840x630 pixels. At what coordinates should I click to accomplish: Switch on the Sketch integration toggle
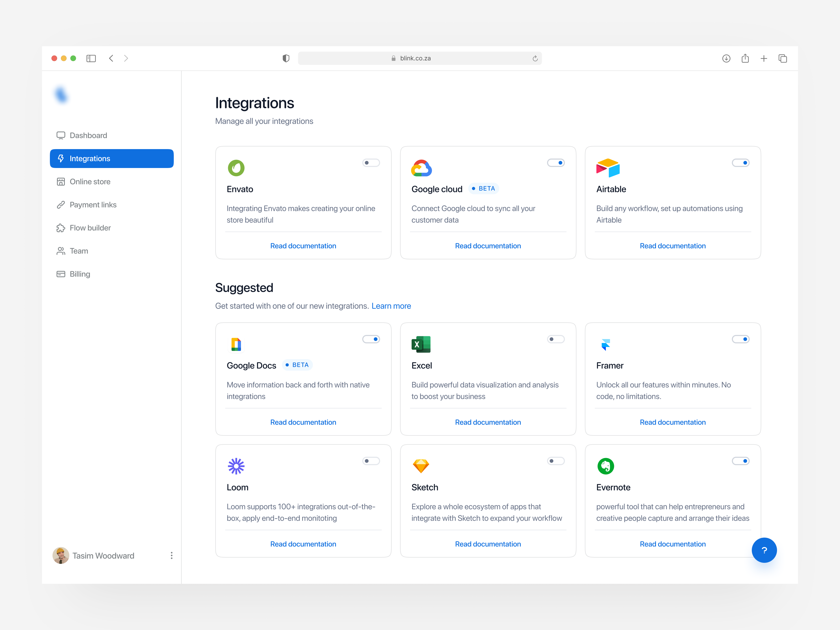pos(555,461)
